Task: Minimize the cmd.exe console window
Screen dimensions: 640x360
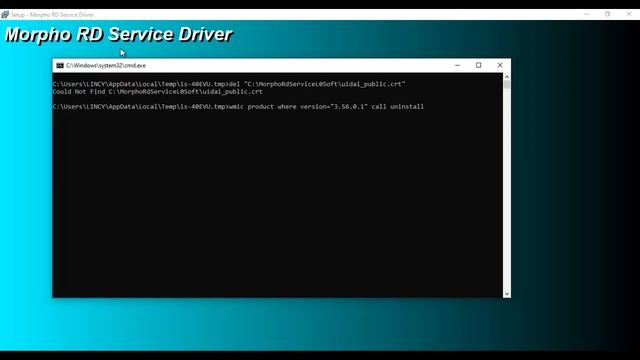Action: click(458, 65)
